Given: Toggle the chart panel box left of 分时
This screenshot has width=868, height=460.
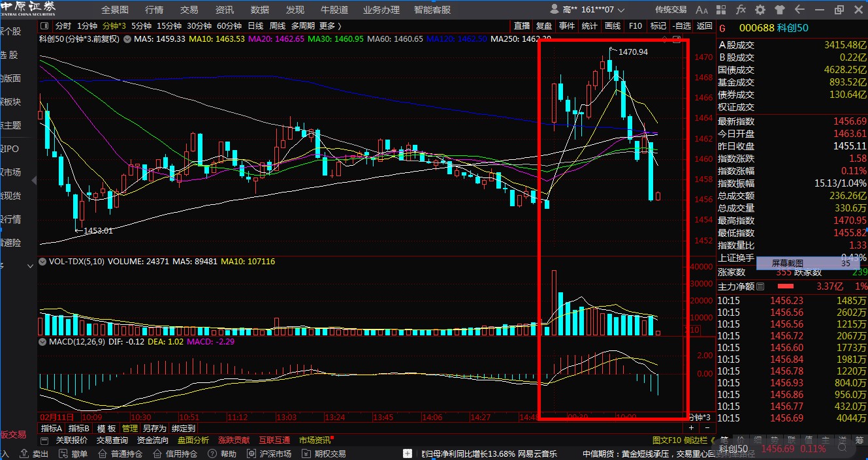Looking at the screenshot, I should pos(45,26).
